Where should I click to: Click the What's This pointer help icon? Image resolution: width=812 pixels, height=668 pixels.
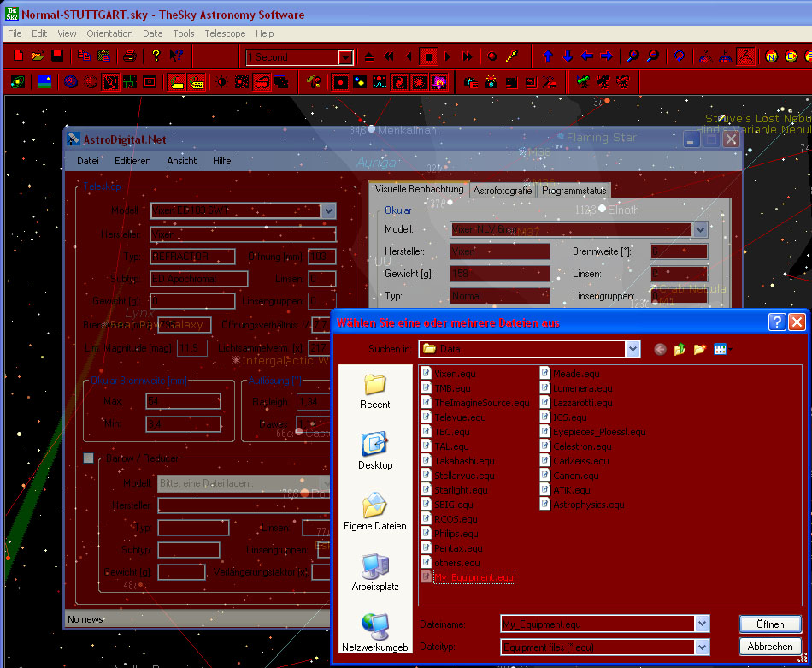(176, 56)
